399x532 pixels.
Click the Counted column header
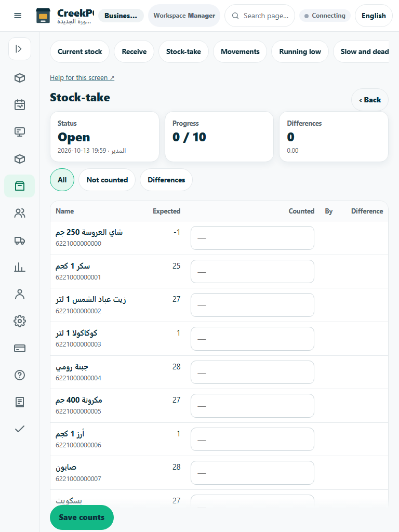302,211
